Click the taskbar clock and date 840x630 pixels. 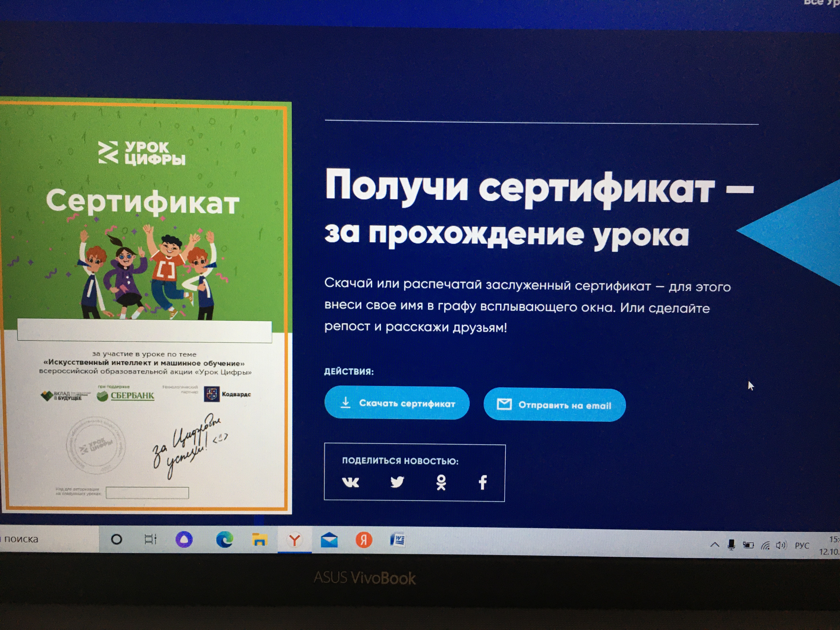tap(829, 545)
